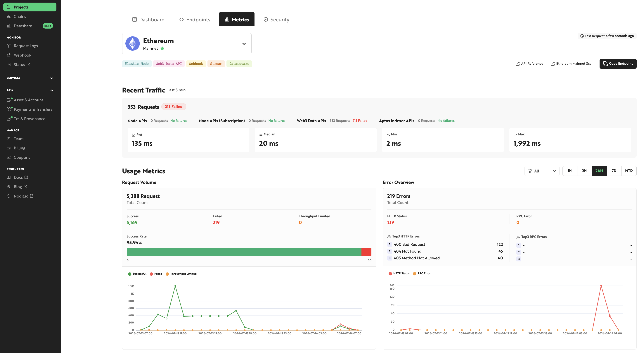Viewport: 644px width, 353px height.
Task: Click the Txs & Provenance icon
Action: 8,119
